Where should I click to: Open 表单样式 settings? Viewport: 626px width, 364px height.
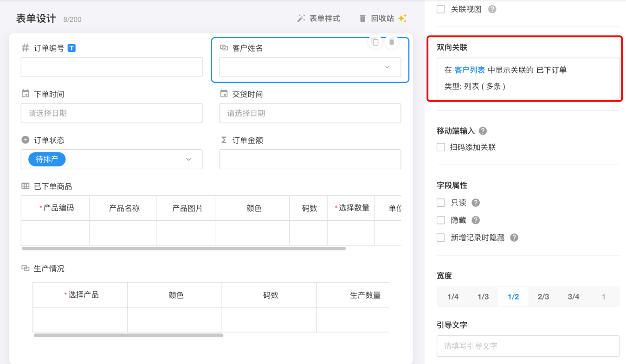click(x=319, y=19)
